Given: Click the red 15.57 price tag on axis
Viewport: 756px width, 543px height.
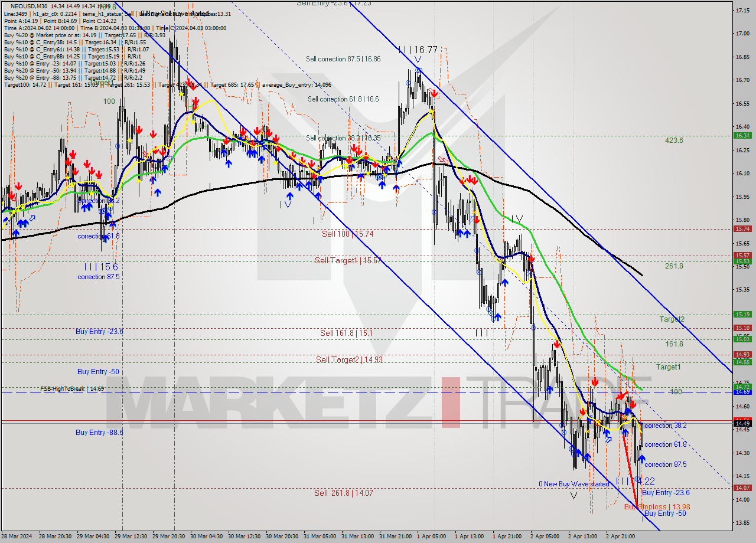Looking at the screenshot, I should (742, 255).
